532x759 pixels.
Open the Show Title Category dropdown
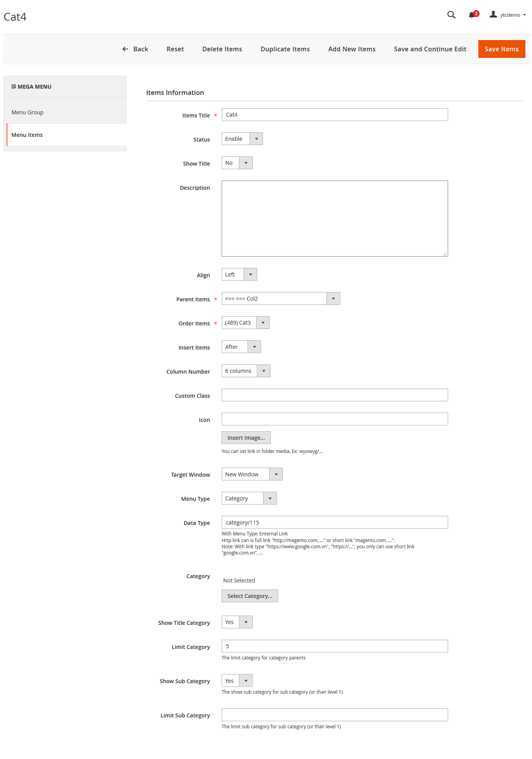point(237,622)
